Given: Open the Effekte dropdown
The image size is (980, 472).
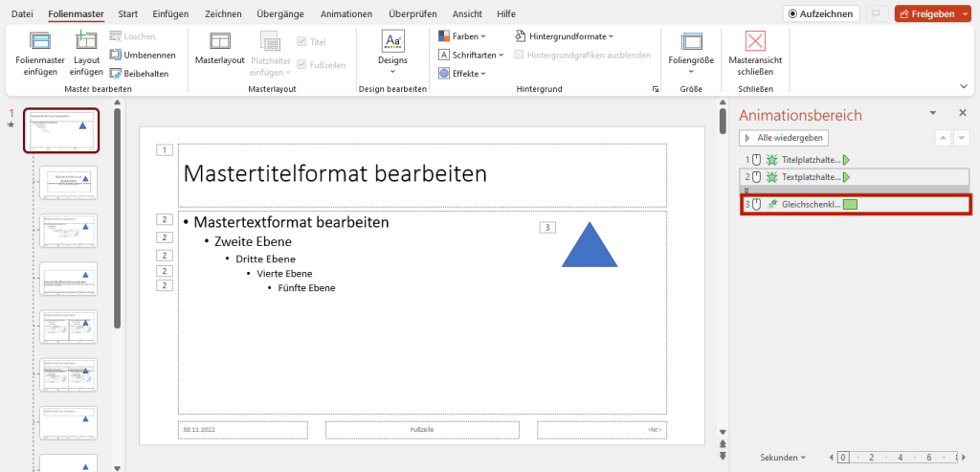Looking at the screenshot, I should 462,74.
